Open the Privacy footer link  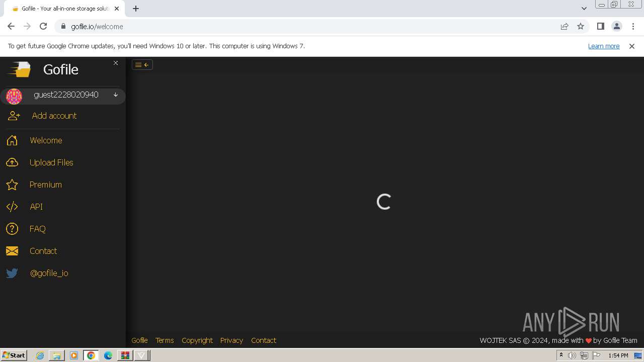click(x=231, y=340)
